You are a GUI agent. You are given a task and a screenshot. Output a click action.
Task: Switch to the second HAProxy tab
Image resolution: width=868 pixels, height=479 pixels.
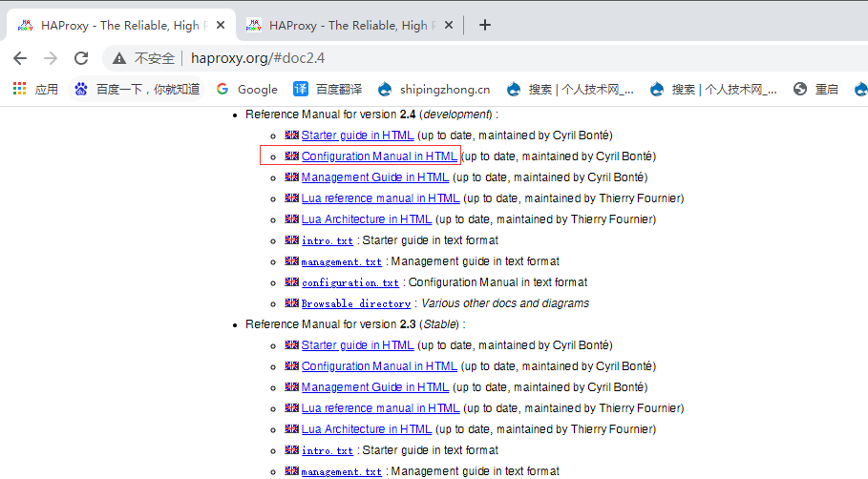click(x=349, y=25)
